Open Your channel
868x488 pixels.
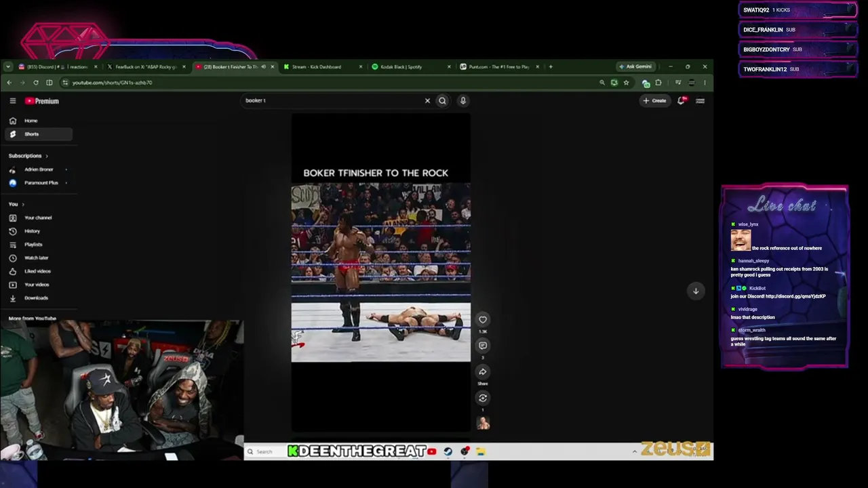point(39,218)
